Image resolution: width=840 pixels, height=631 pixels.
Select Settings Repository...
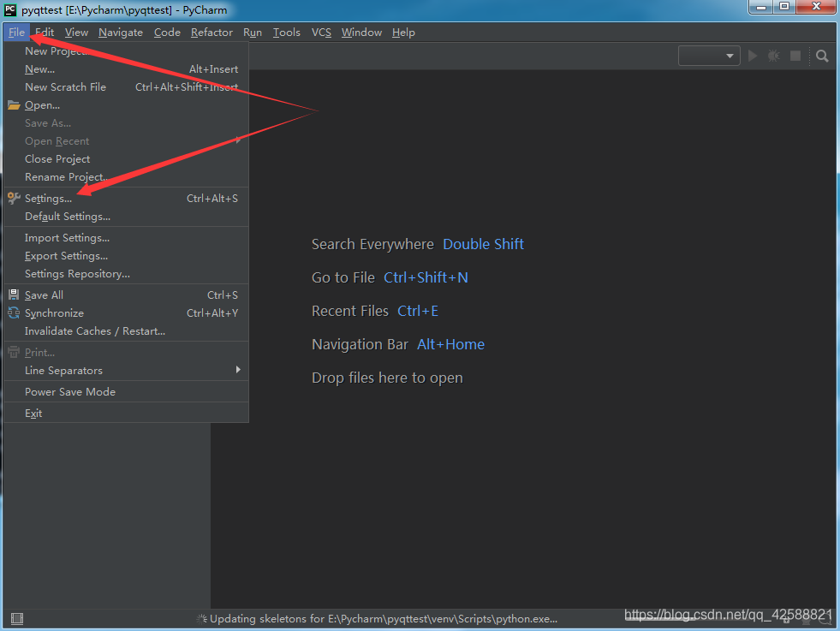click(x=127, y=274)
